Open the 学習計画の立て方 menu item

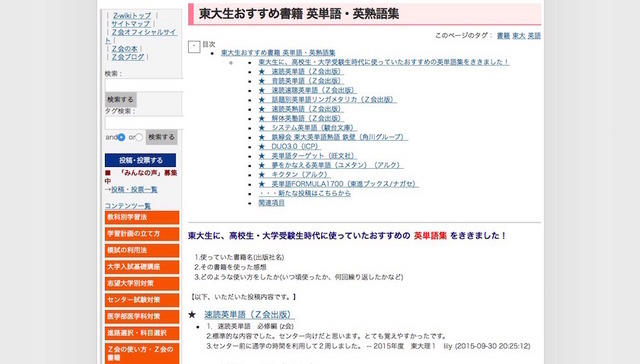coord(142,234)
